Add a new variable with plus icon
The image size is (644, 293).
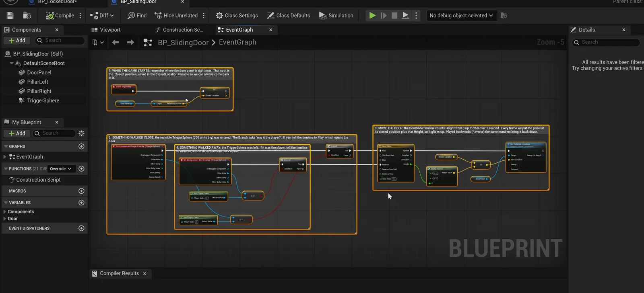pos(81,203)
